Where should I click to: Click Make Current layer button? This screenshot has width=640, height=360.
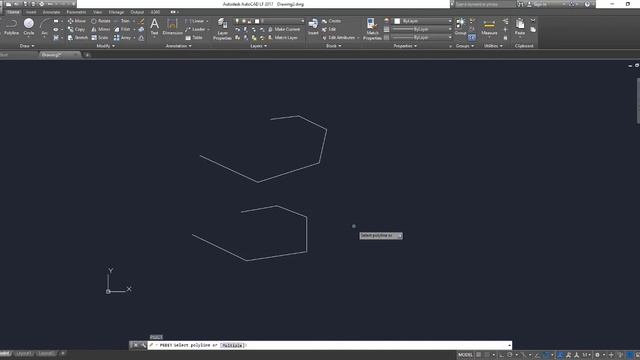point(284,29)
